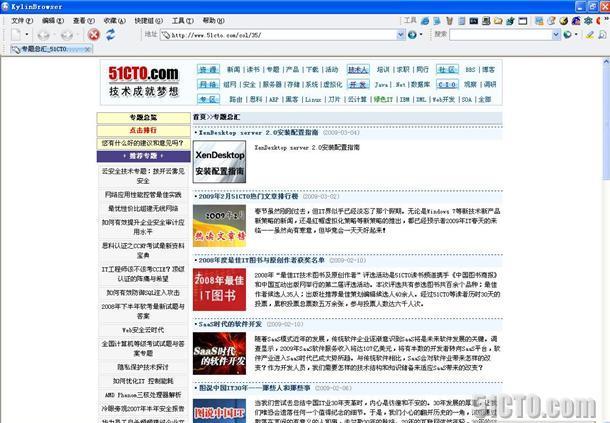Open the 绿色IT navigation link

383,100
